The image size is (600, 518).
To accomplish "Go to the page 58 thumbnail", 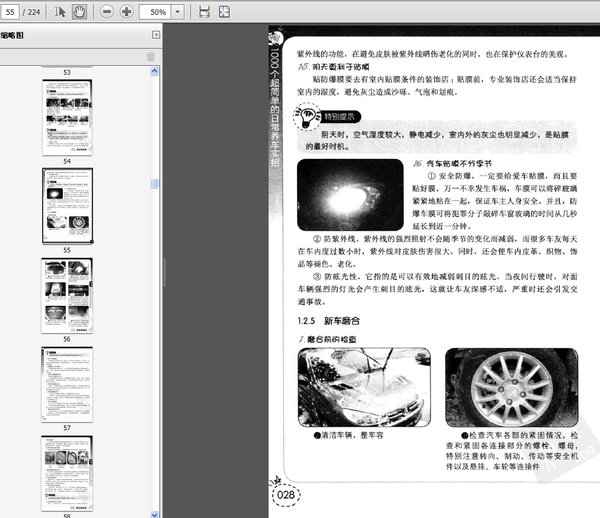I will coord(67,475).
